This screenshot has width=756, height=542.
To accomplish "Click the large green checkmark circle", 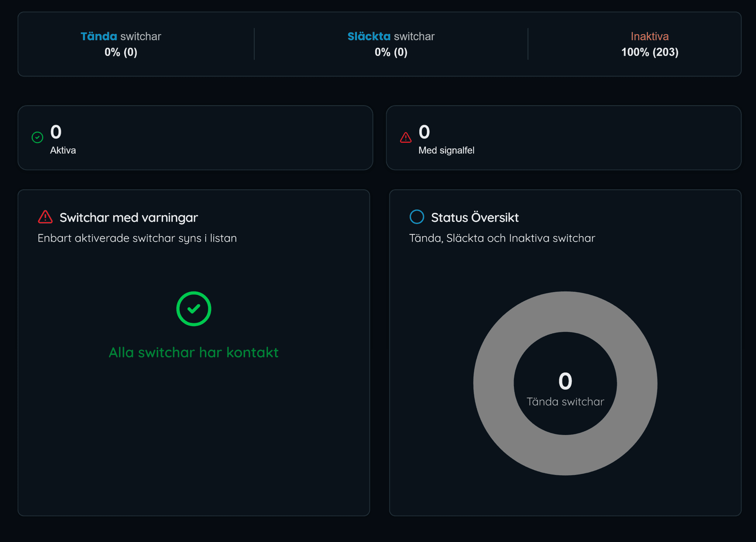I will [193, 309].
